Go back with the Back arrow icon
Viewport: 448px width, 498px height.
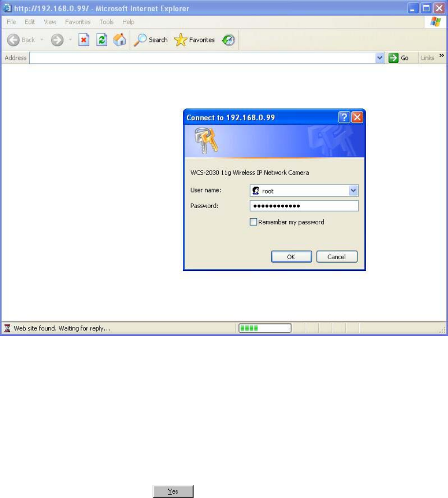[13, 40]
